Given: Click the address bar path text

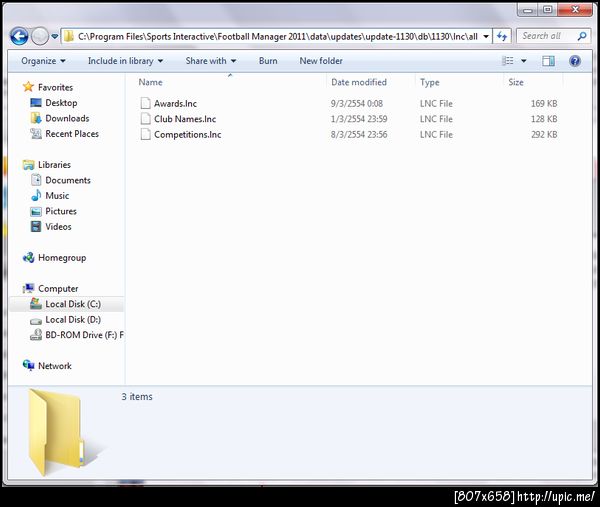Looking at the screenshot, I should [x=278, y=37].
